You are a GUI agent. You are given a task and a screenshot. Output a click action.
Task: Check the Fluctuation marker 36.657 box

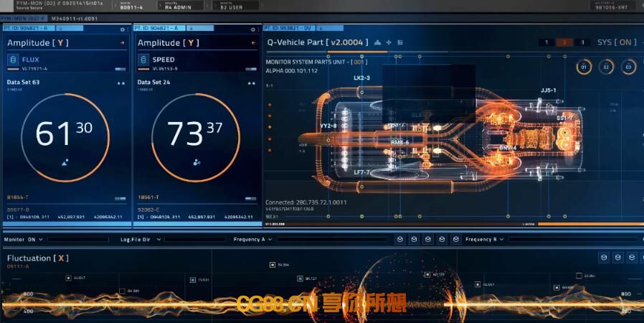tap(478, 284)
